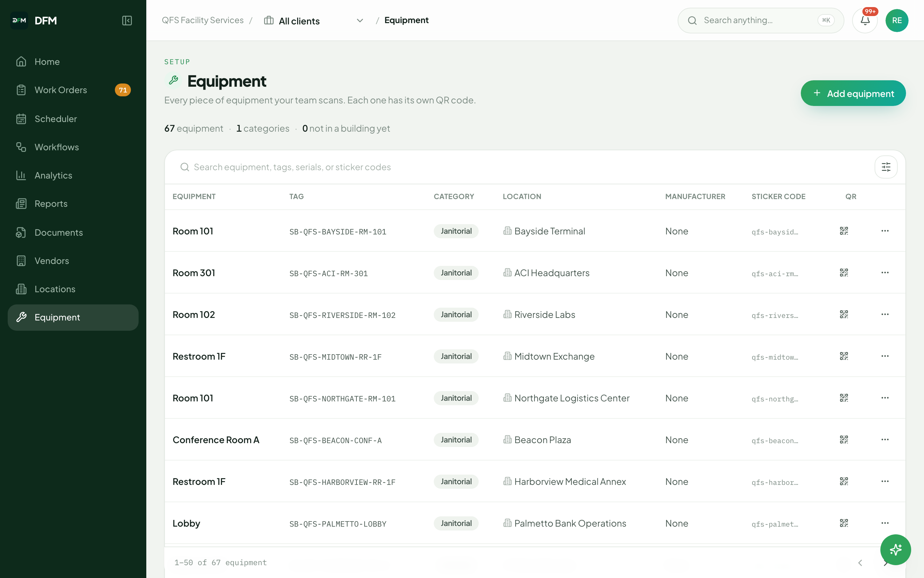Go to Scheduler
The height and width of the screenshot is (578, 924).
(x=73, y=119)
